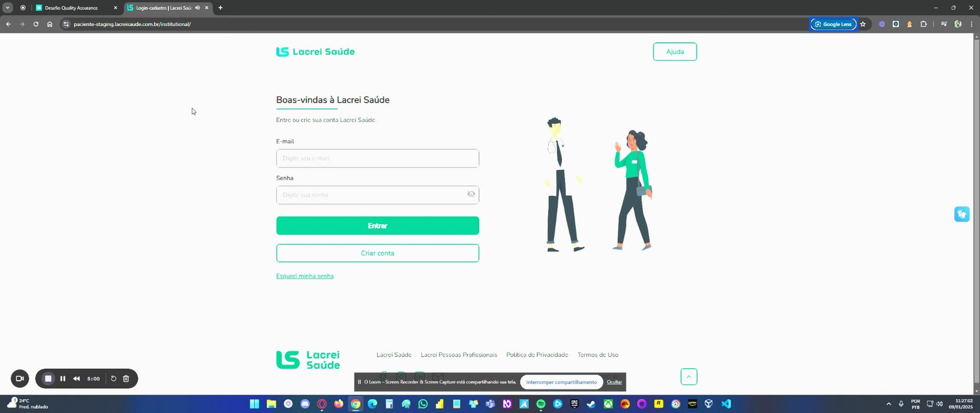Image resolution: width=980 pixels, height=413 pixels.
Task: Click the green Entrar button
Action: (377, 225)
